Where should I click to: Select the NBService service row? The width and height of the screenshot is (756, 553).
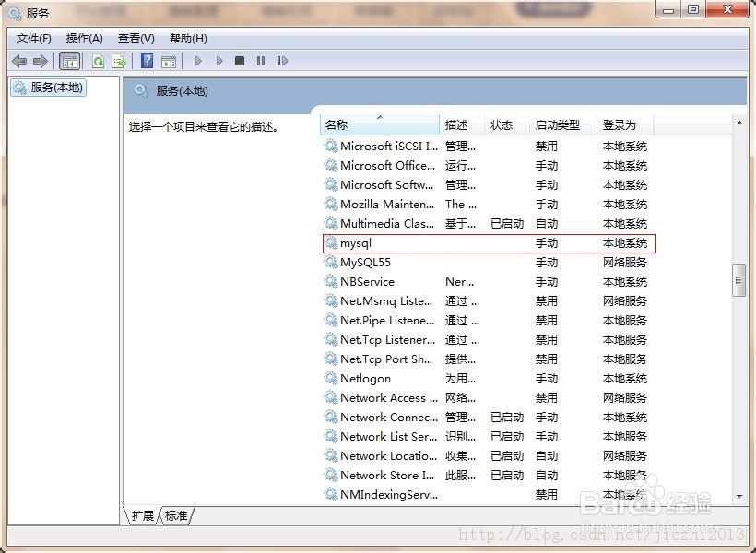tap(487, 281)
